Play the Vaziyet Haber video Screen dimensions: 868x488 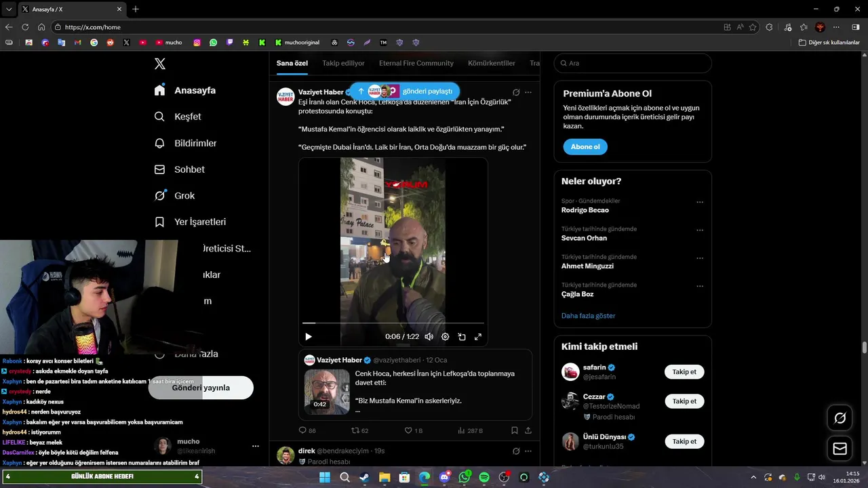pos(309,337)
